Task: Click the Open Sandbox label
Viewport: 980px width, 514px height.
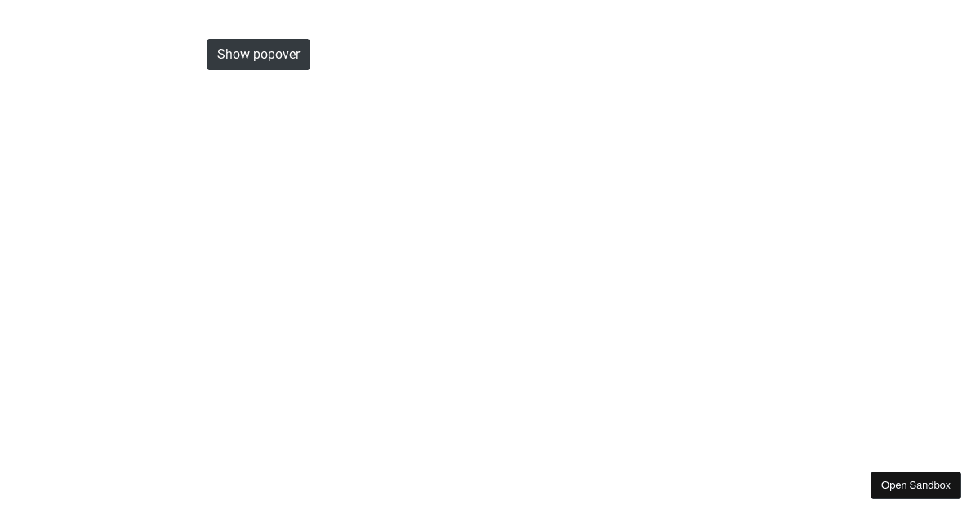Action: [915, 485]
